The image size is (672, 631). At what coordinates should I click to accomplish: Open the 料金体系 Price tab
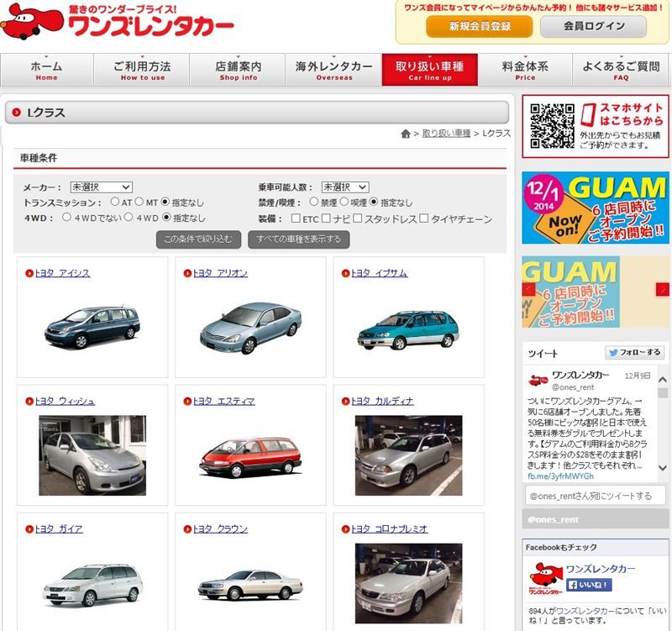[526, 70]
